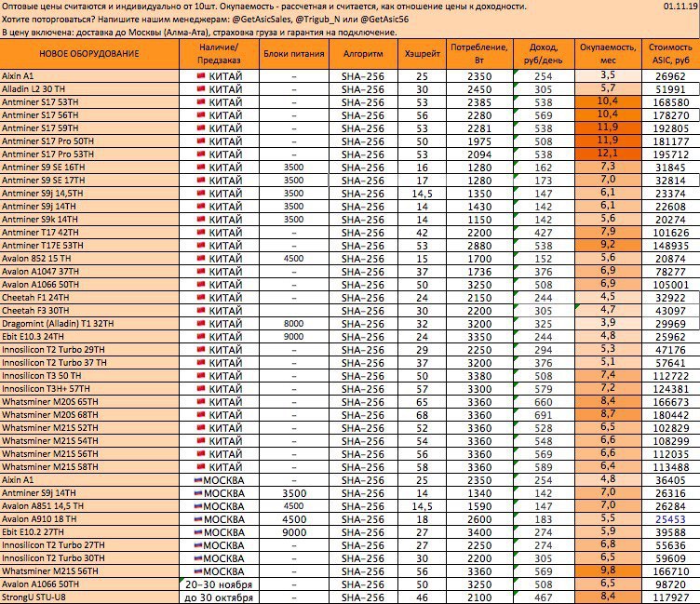Select cell 'Avalon 852 15 TH'
Viewport: 700px width, 604px height.
click(x=89, y=258)
